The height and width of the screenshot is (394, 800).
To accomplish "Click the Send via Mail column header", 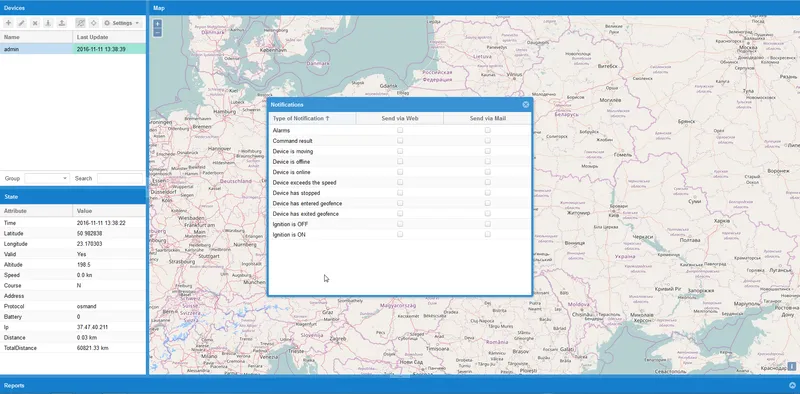I will [x=488, y=118].
